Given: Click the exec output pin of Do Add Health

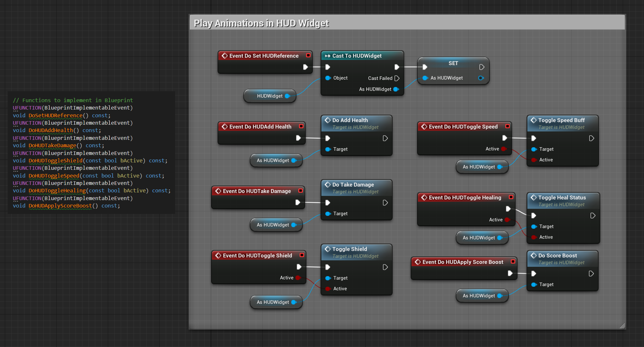Looking at the screenshot, I should (385, 138).
